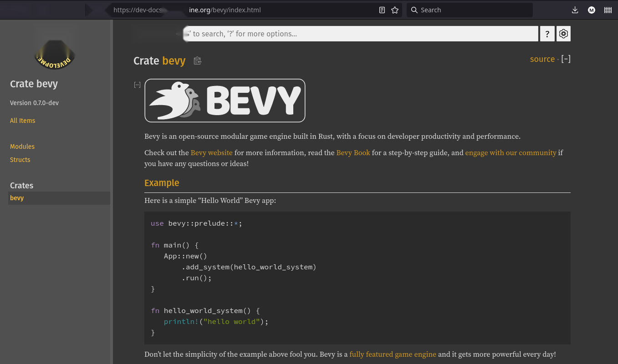Click the Bevy logo banner image
Screen dimensions: 618x364
pos(225,101)
